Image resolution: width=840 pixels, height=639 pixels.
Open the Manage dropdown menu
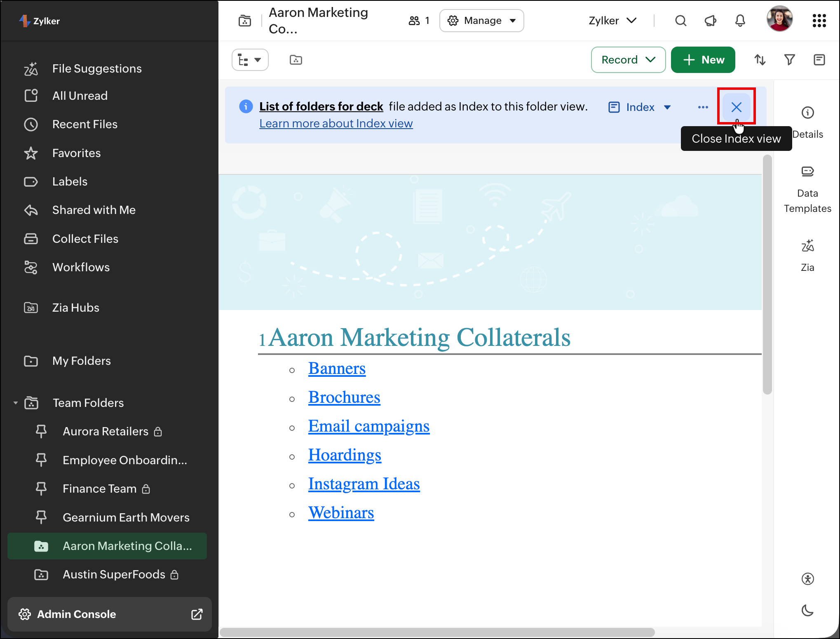click(x=481, y=21)
